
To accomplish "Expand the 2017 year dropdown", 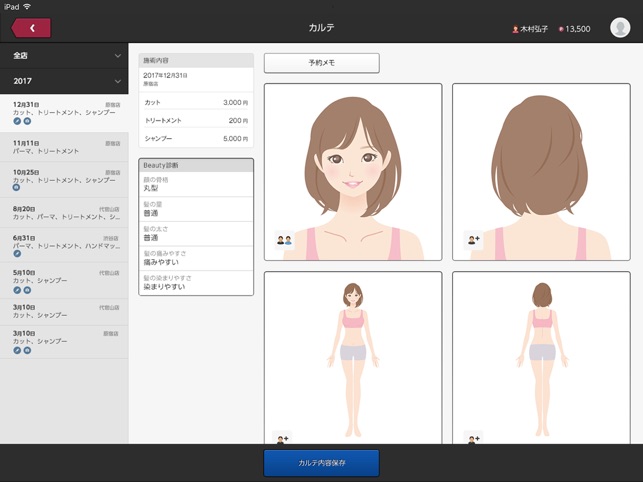I will point(64,81).
